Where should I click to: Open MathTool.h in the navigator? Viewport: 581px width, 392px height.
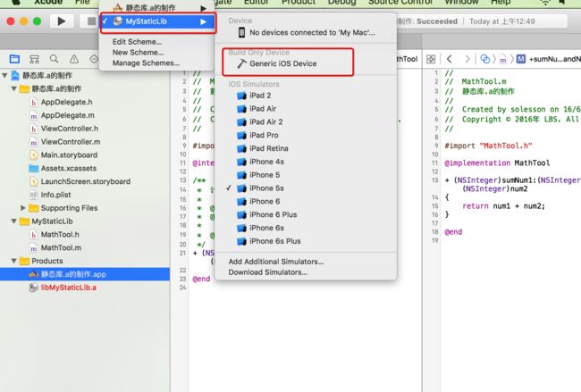click(60, 235)
